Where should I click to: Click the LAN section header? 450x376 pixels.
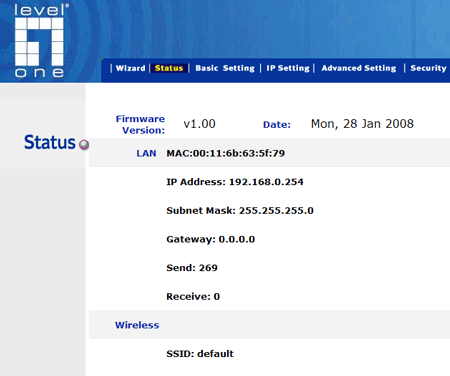[x=146, y=153]
